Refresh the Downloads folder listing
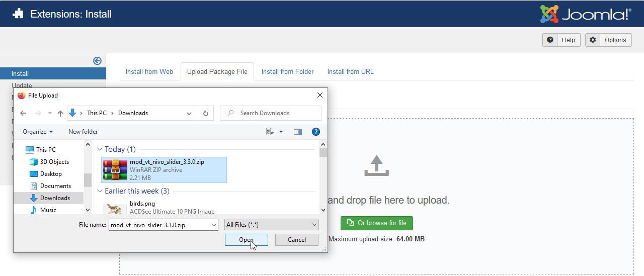The image size is (644, 276). click(x=205, y=113)
